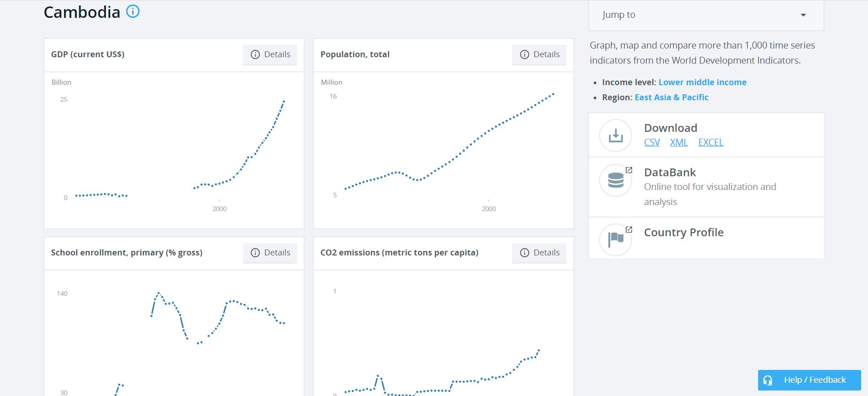
Task: Open the Help / Feedback button
Action: click(x=809, y=380)
